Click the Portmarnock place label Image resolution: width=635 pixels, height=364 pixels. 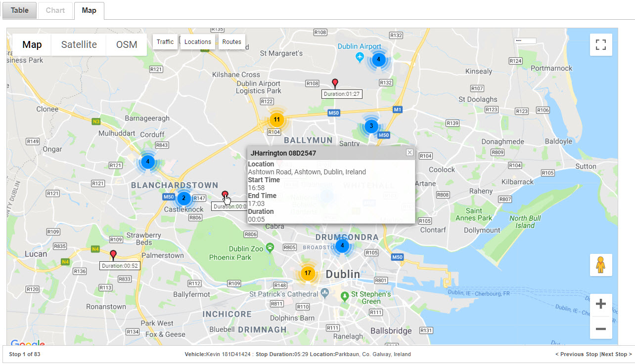click(551, 68)
